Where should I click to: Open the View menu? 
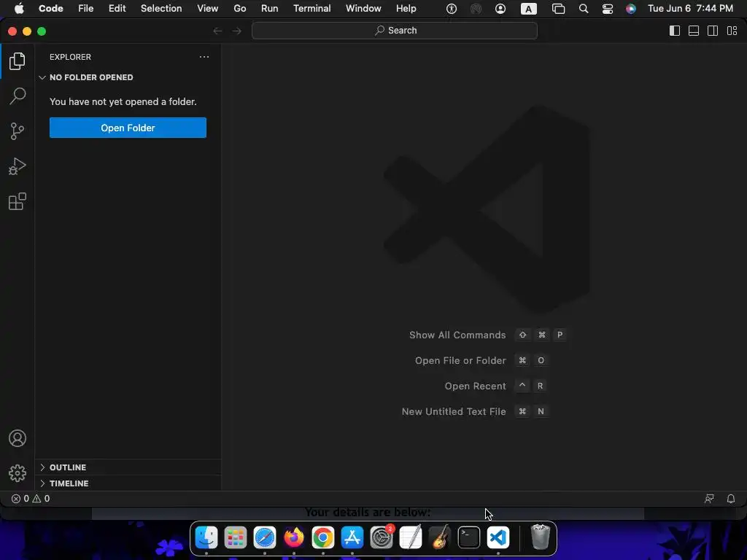[x=207, y=9]
